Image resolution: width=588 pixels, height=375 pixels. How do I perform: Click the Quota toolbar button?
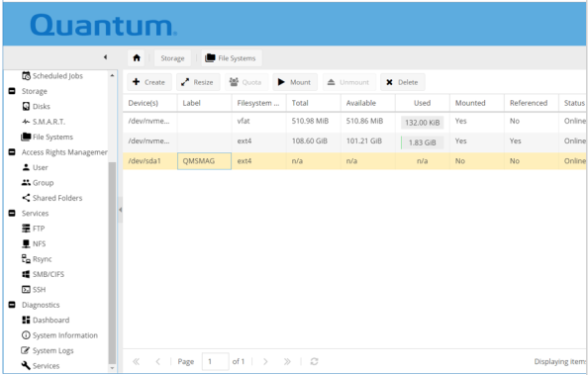[x=246, y=82]
